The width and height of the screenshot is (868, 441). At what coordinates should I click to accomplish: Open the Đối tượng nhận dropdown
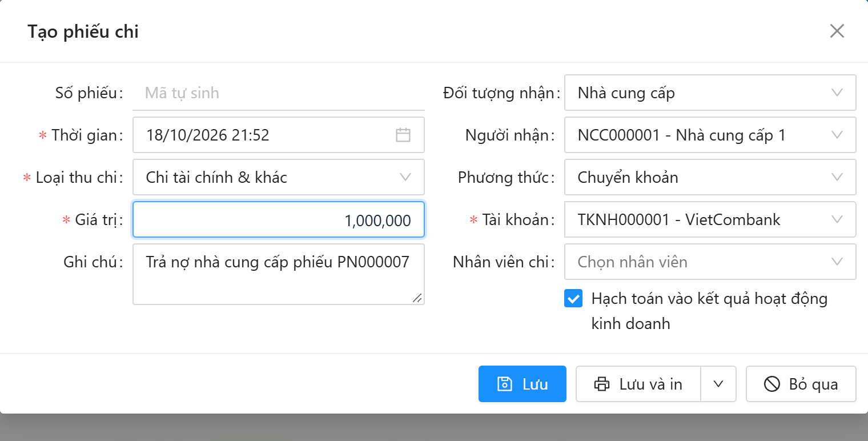(710, 93)
